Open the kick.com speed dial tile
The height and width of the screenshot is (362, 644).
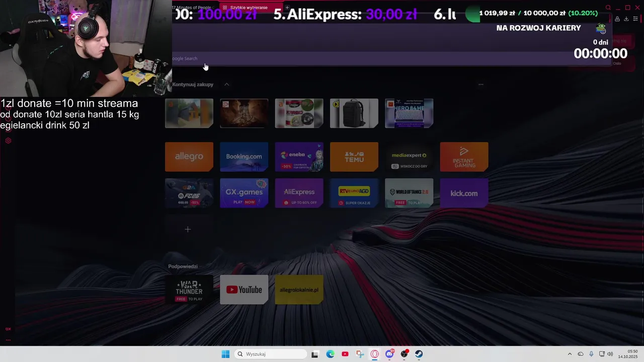(x=464, y=193)
